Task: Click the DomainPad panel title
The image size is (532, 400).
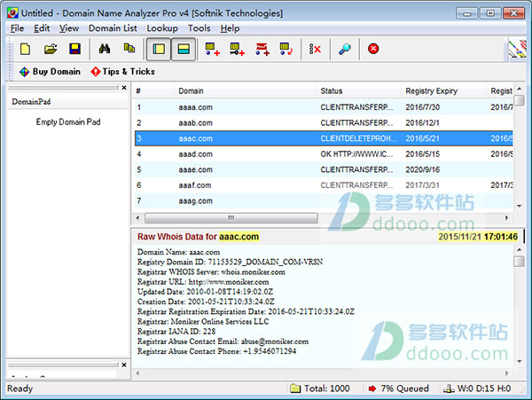Action: pyautogui.click(x=31, y=102)
